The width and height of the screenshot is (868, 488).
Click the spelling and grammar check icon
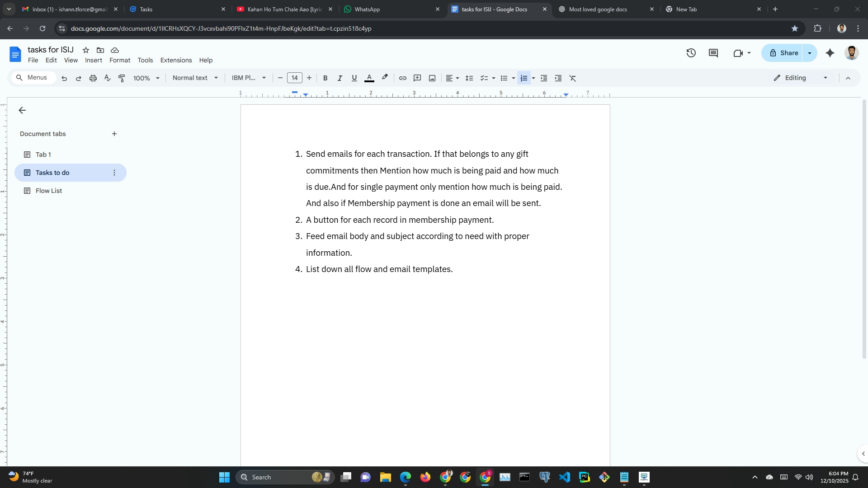pyautogui.click(x=107, y=78)
